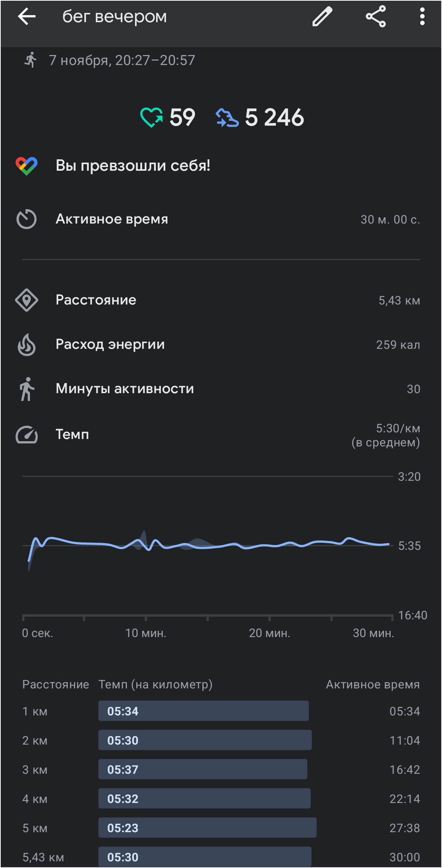442x868 pixels.
Task: Tap the back arrow icon
Action: click(27, 17)
